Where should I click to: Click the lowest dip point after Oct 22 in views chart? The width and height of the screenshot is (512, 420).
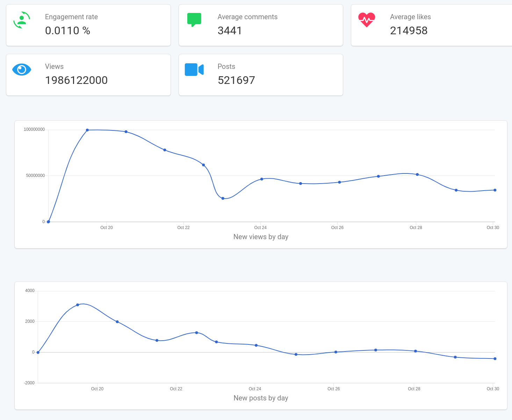coord(223,198)
